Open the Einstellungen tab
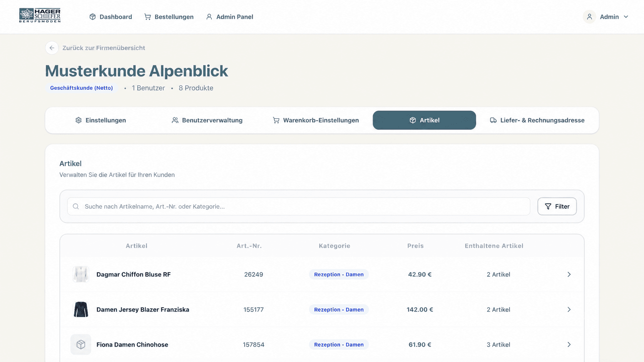Viewport: 644px width, 362px height. pos(101,120)
